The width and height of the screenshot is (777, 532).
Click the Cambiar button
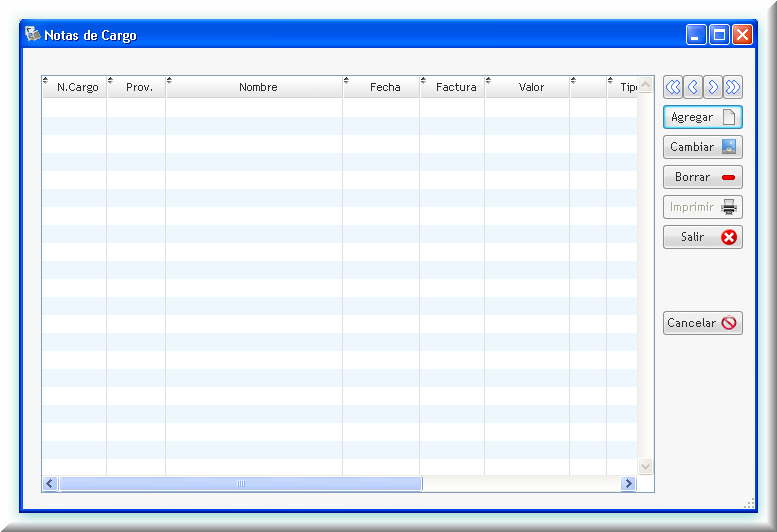(x=703, y=147)
